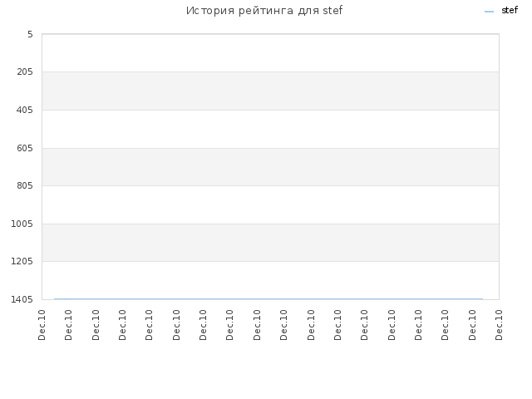The image size is (532, 399).
Task: Click the blue stef rating line
Action: (268, 299)
